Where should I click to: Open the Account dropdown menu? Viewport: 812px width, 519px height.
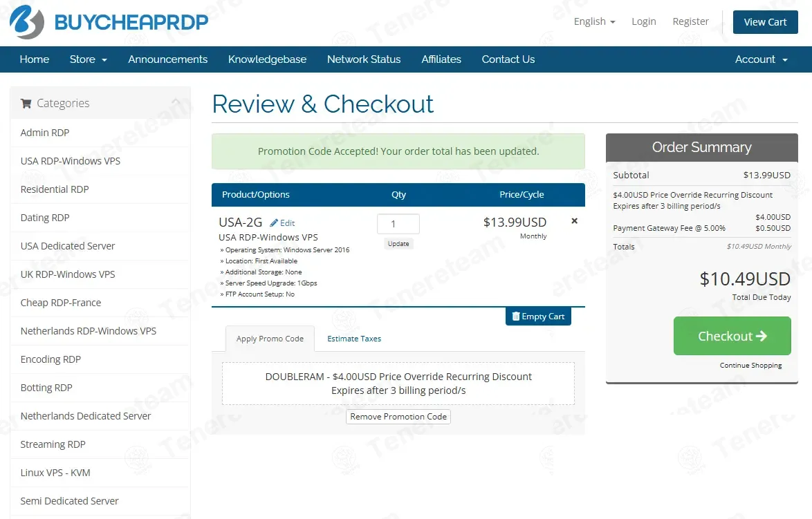tap(761, 59)
